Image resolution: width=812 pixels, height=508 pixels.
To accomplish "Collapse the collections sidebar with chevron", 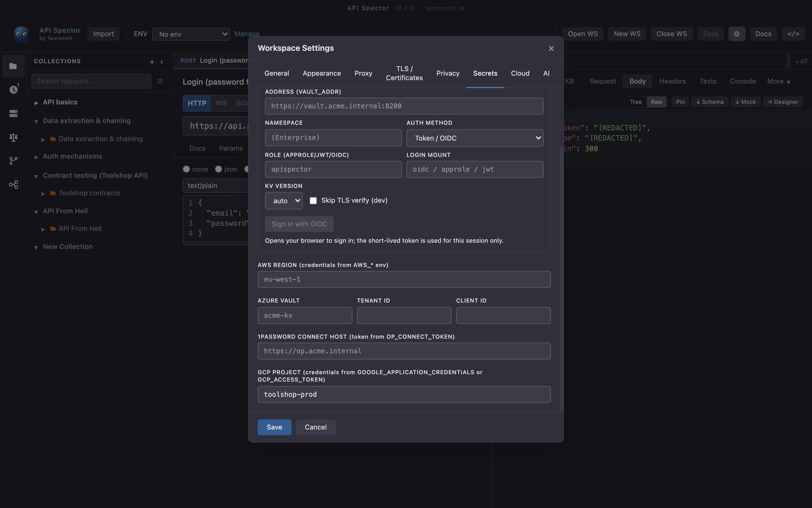I will tap(162, 62).
